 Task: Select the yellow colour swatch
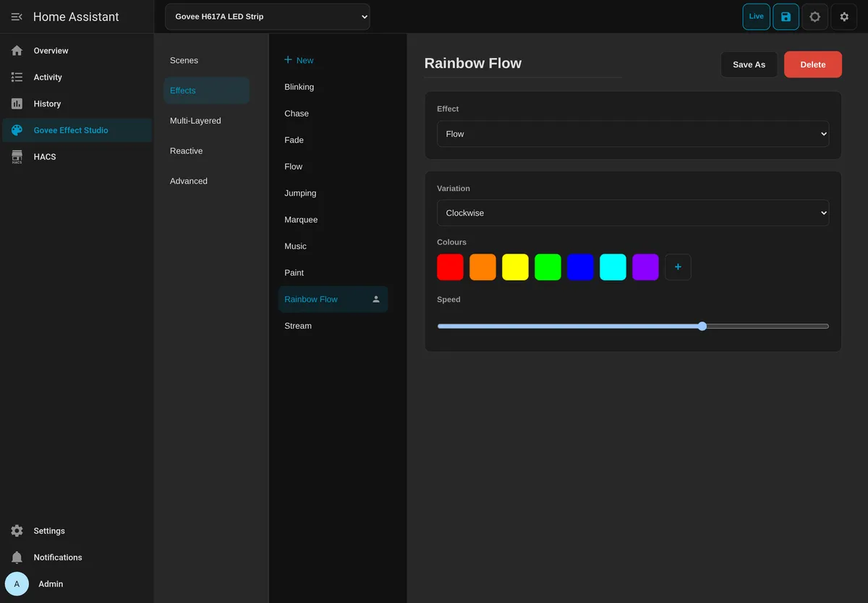515,267
